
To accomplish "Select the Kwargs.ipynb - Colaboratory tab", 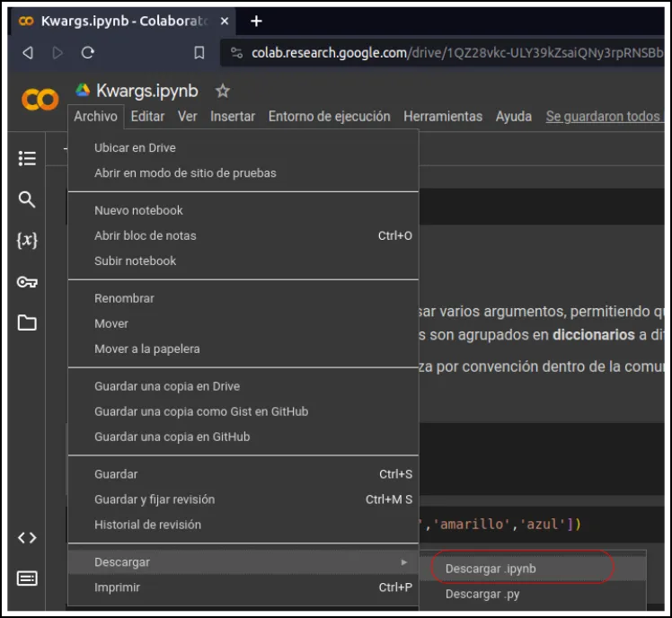I will click(121, 21).
